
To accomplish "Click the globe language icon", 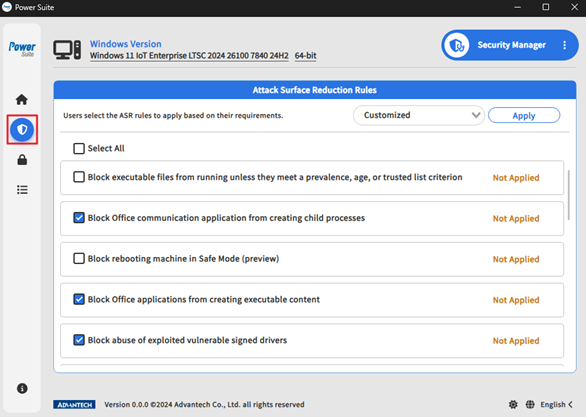I will point(530,404).
